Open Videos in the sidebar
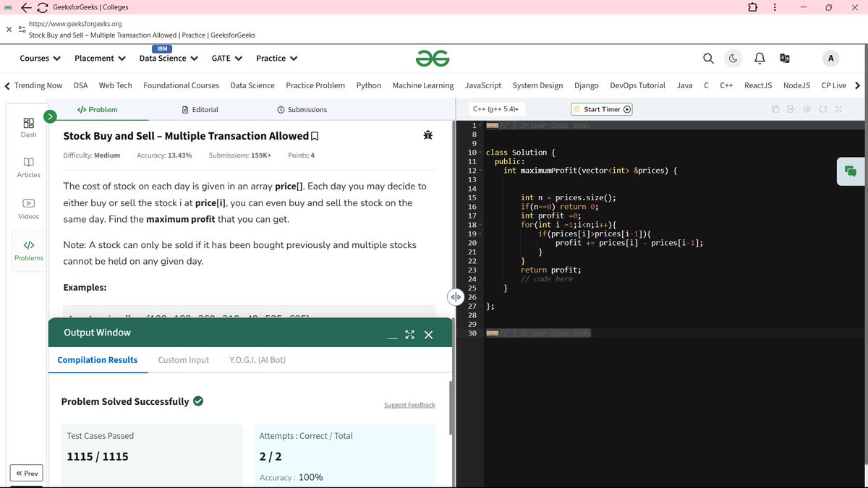Screen dimensions: 868x488 point(28,209)
